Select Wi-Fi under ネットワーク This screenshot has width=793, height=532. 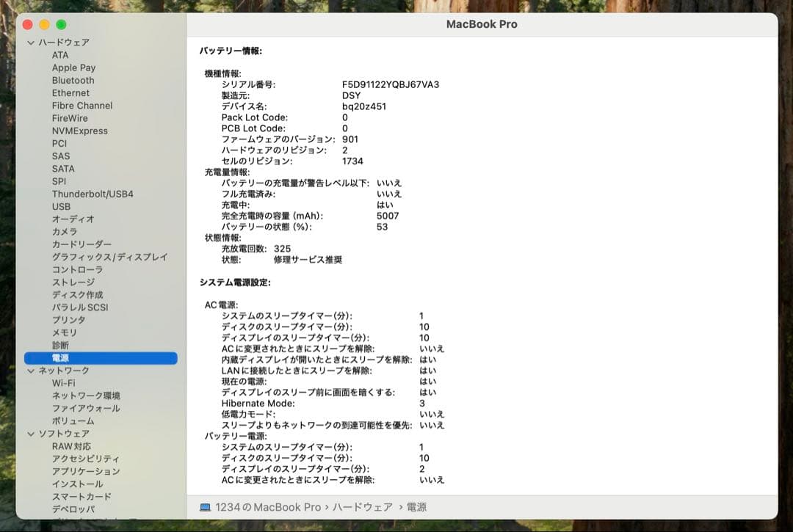63,383
